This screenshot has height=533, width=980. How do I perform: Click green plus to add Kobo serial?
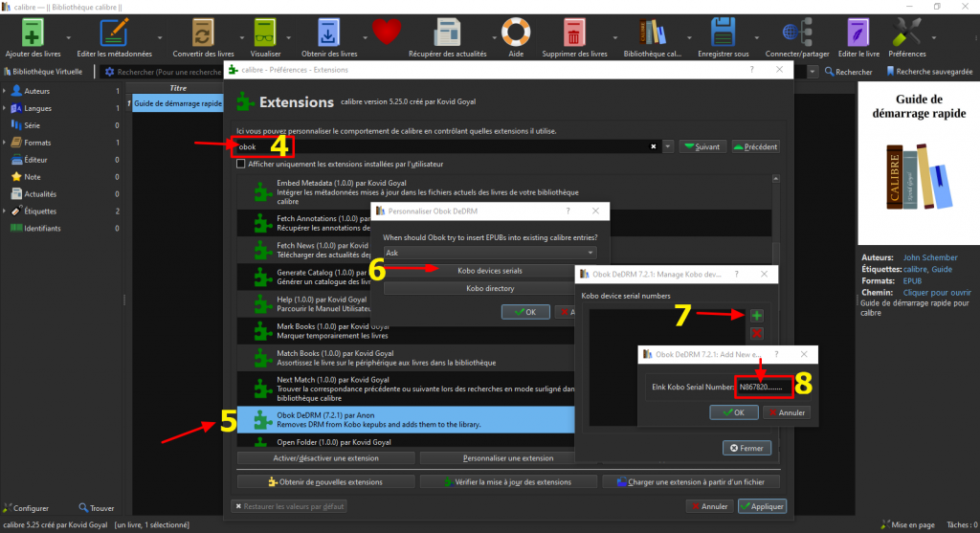[756, 316]
